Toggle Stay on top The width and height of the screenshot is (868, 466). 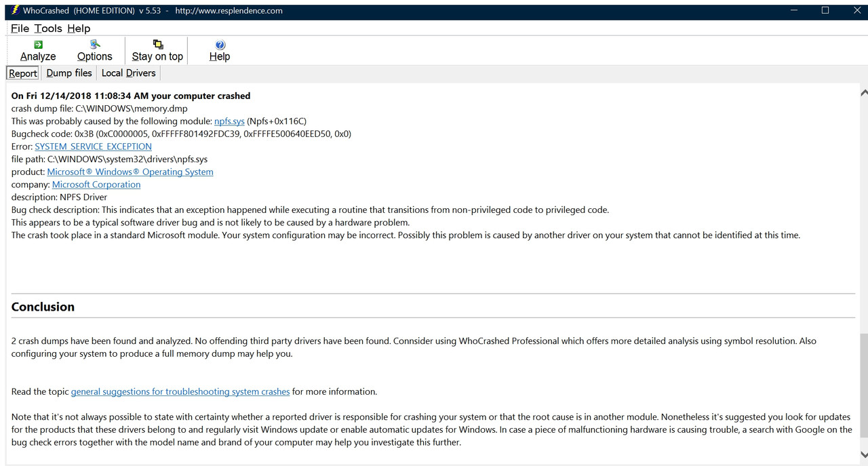[157, 51]
